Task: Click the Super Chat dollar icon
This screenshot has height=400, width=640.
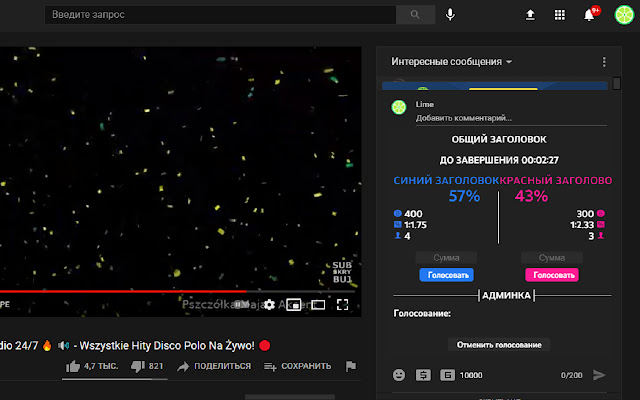Action: click(x=423, y=375)
